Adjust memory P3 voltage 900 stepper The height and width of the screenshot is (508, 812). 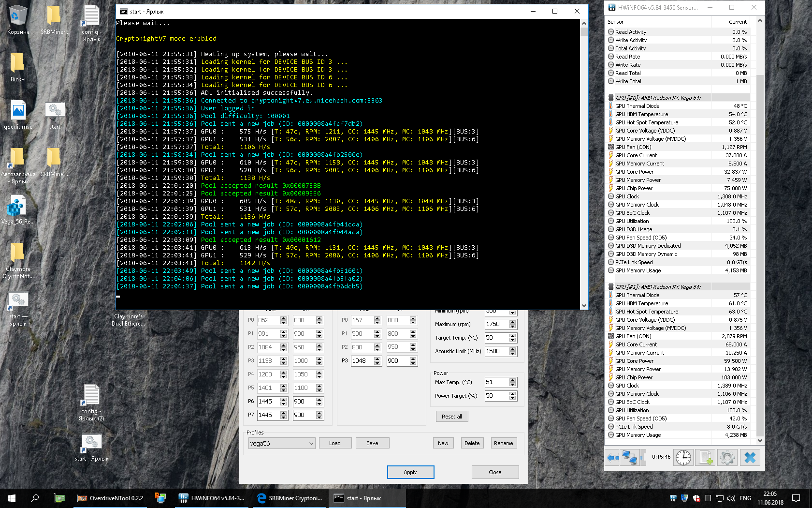click(413, 361)
